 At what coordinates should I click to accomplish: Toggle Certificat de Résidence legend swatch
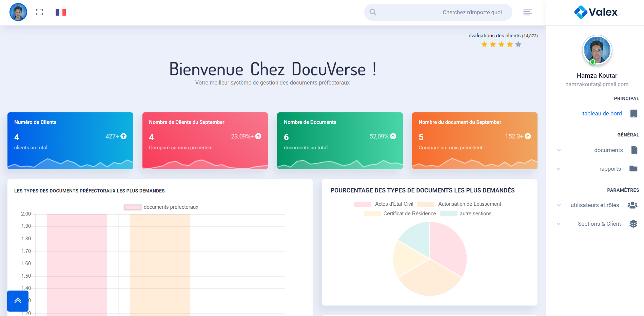pos(372,213)
